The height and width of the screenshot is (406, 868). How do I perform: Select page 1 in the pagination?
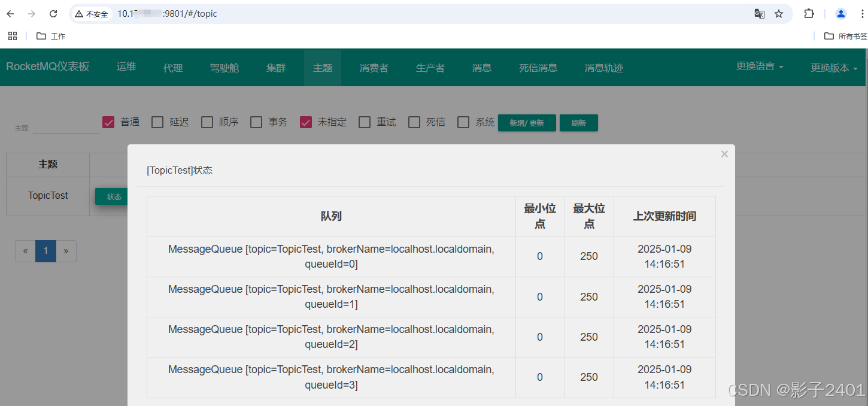tap(45, 251)
